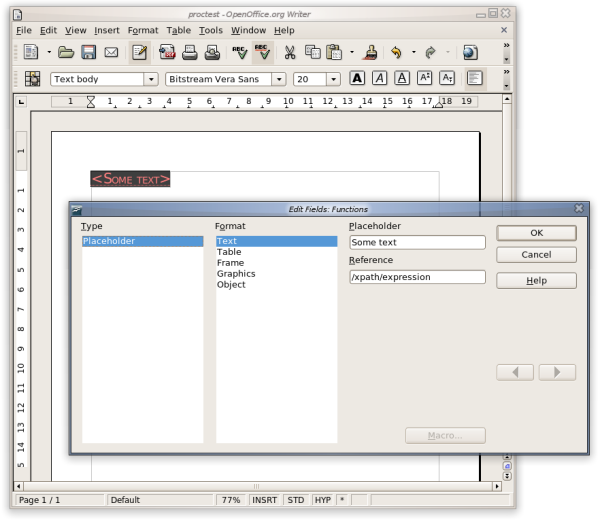The width and height of the screenshot is (600, 520).
Task: Click the Undo arrow icon
Action: (x=397, y=52)
